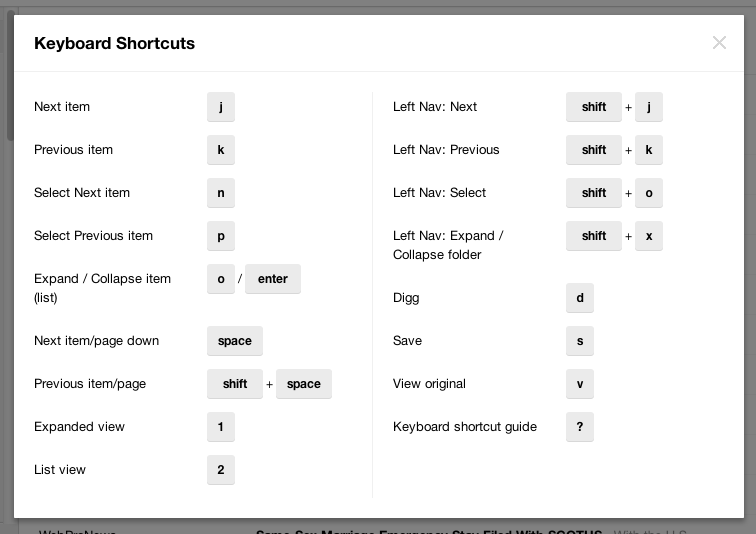Click the 'space' key for Next item/page down

pyautogui.click(x=234, y=341)
